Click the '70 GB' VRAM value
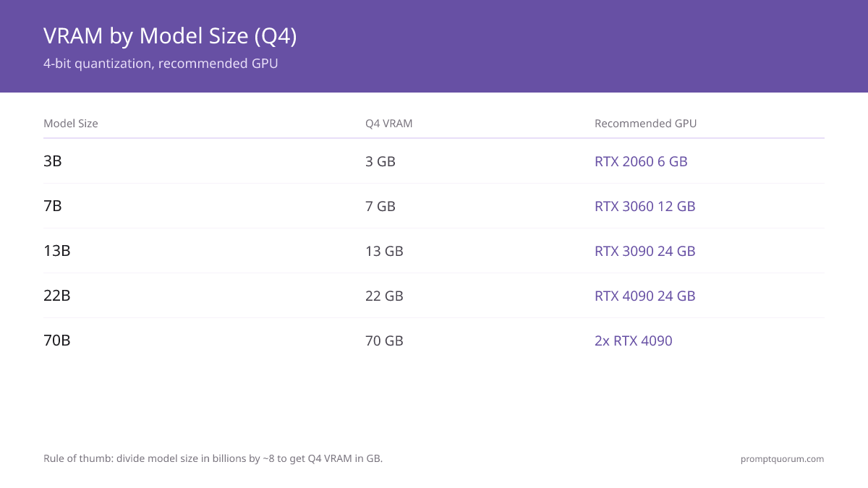This screenshot has width=868, height=488. [384, 341]
